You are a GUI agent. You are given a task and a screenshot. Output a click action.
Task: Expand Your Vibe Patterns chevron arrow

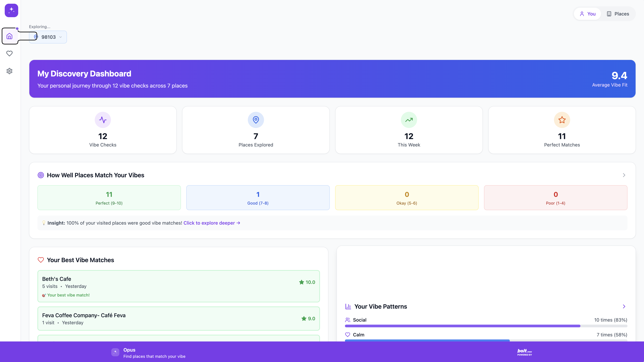click(x=624, y=307)
